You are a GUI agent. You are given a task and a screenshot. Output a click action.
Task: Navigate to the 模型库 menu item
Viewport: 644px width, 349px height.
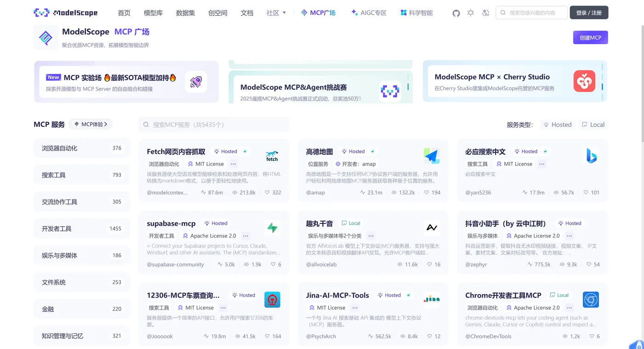153,13
